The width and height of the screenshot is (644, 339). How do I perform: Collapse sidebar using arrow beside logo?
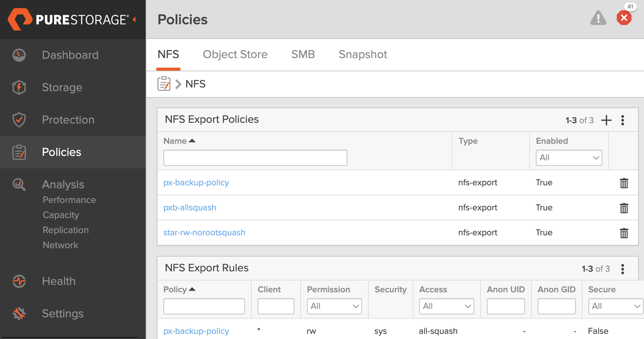(134, 19)
